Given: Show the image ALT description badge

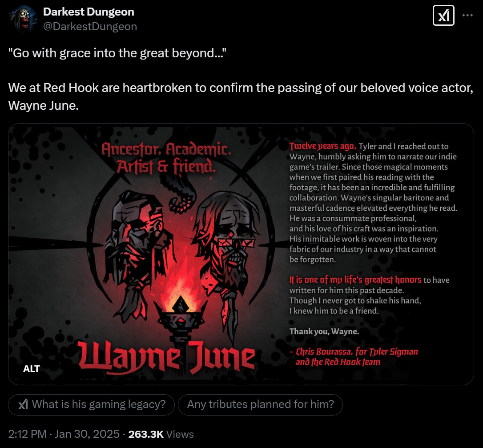Looking at the screenshot, I should tap(32, 368).
